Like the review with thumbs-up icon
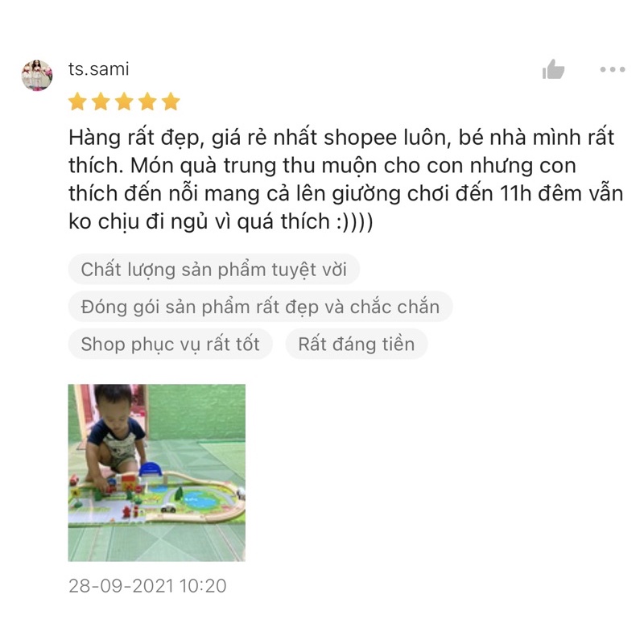644x644 pixels. (553, 69)
